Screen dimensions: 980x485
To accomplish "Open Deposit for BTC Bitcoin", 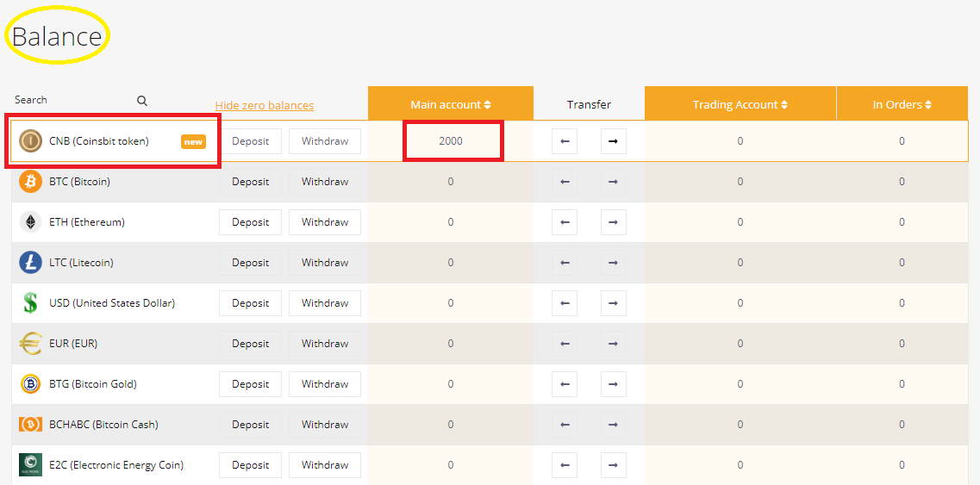I will [x=250, y=182].
